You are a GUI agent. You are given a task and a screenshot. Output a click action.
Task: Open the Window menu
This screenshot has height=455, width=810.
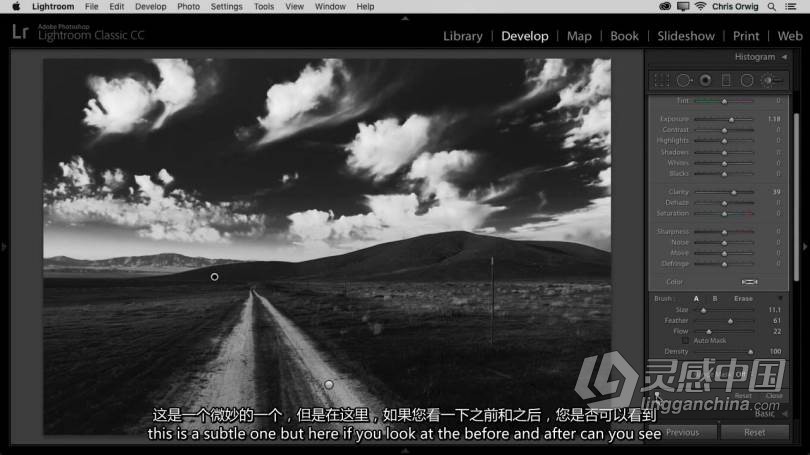tap(330, 6)
